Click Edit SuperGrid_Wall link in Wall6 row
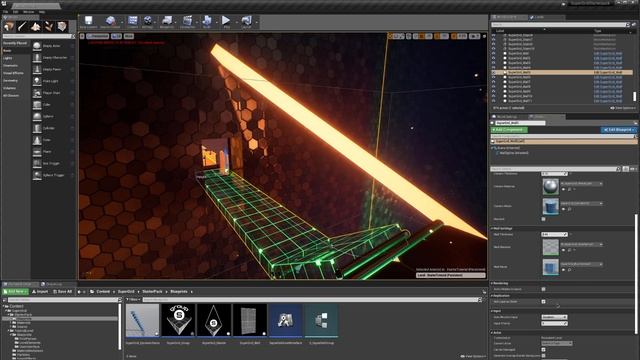This screenshot has width=640, height=360. point(608,77)
